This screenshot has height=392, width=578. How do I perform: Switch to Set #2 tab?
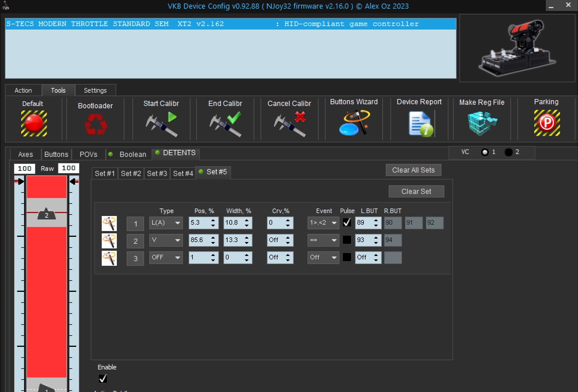pyautogui.click(x=131, y=173)
